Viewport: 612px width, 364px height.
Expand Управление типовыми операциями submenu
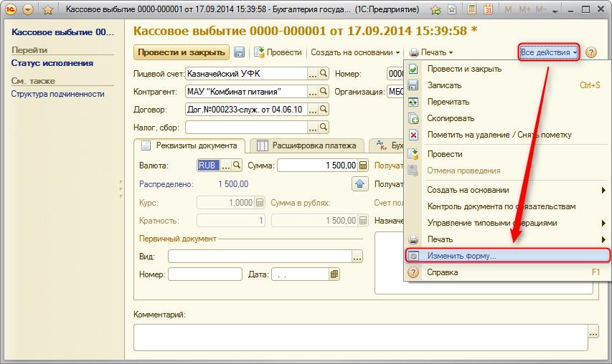coord(507,223)
